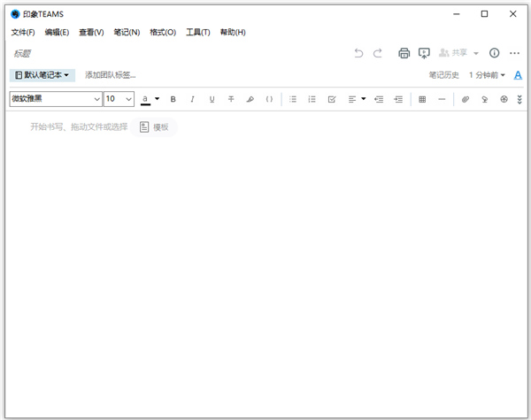Open the 帮助(H) menu
The height and width of the screenshot is (420, 531).
[x=233, y=32]
